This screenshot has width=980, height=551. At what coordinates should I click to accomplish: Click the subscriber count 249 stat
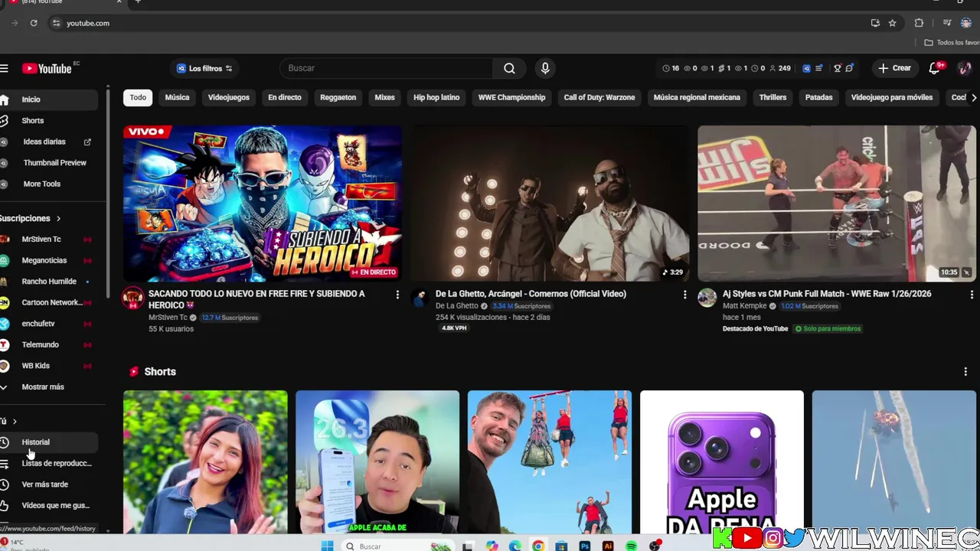[780, 68]
